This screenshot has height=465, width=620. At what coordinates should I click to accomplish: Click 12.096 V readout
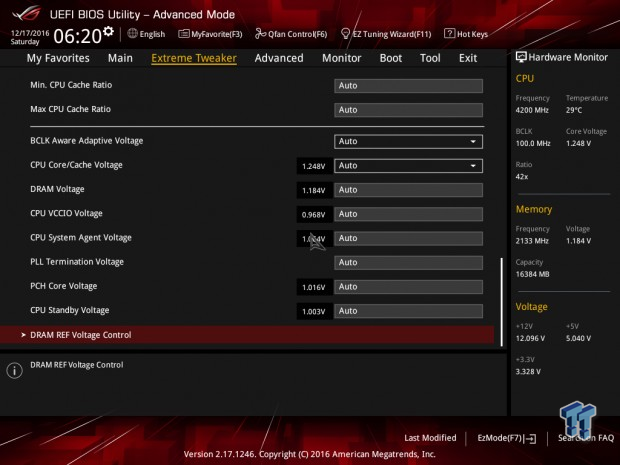530,338
